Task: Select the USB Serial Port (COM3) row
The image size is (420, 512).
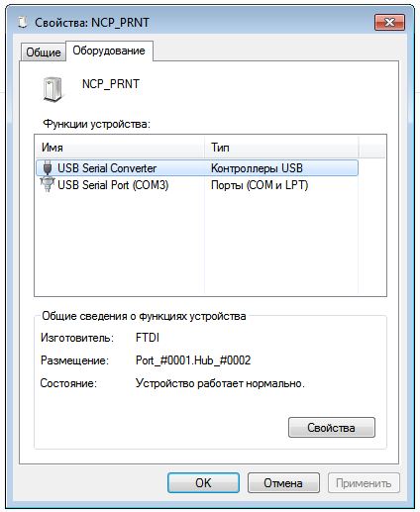Action: [197, 185]
